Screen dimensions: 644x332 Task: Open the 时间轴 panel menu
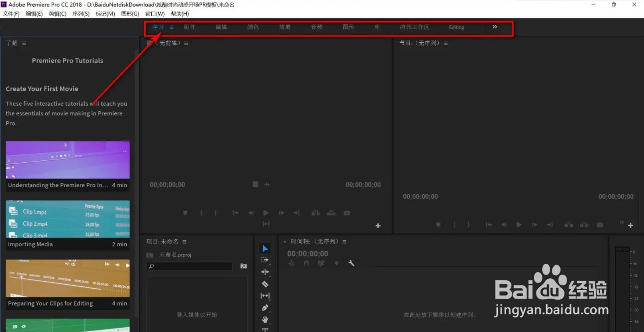pyautogui.click(x=345, y=242)
